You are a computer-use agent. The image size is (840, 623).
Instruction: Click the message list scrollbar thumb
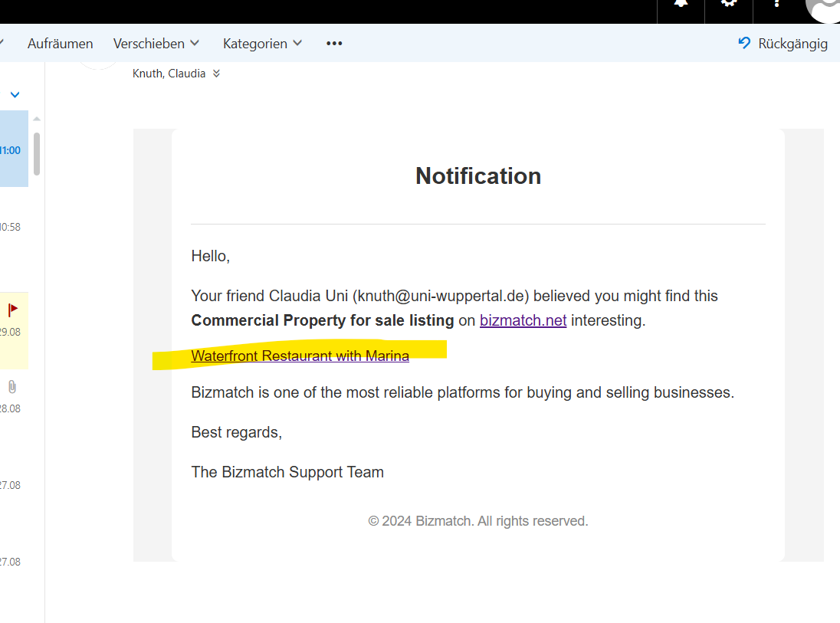click(37, 153)
